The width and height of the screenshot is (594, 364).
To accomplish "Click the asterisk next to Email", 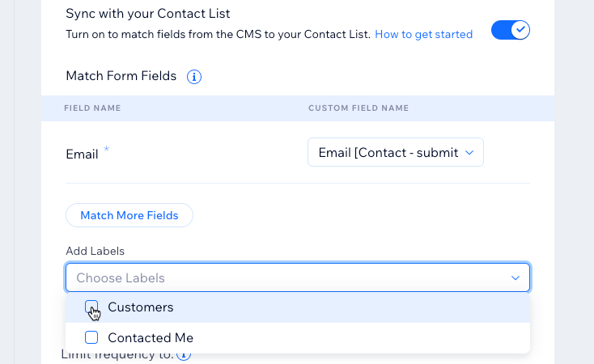I will point(107,149).
